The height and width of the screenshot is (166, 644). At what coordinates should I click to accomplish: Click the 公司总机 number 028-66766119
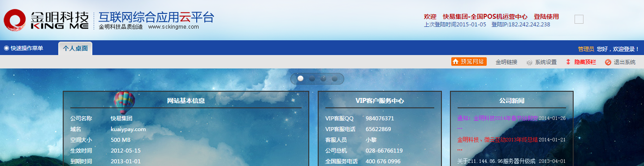pyautogui.click(x=384, y=151)
